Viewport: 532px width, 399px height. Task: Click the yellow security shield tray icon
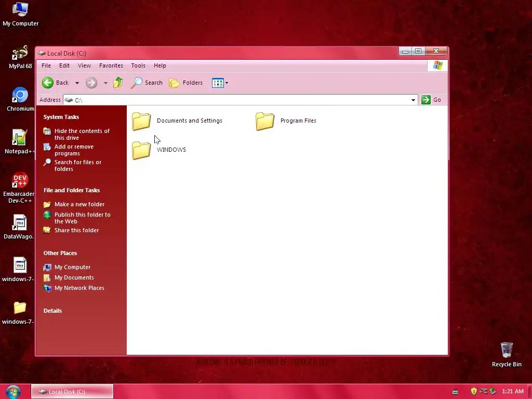tap(474, 391)
